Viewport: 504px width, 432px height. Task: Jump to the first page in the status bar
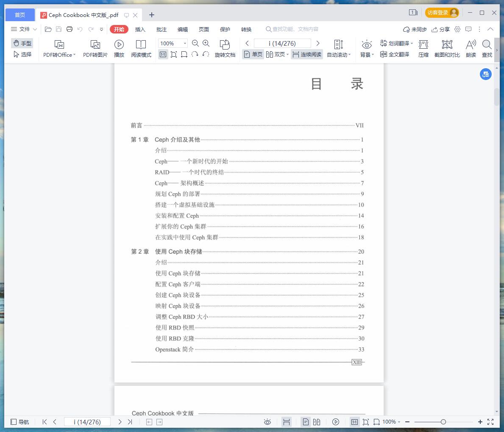pyautogui.click(x=45, y=422)
